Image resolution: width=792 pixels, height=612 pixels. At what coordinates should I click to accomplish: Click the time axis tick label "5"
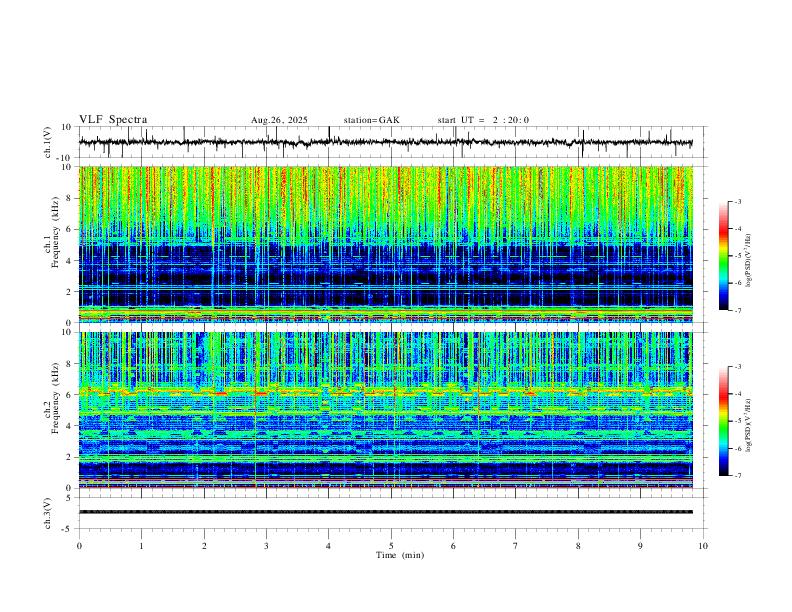coord(391,546)
